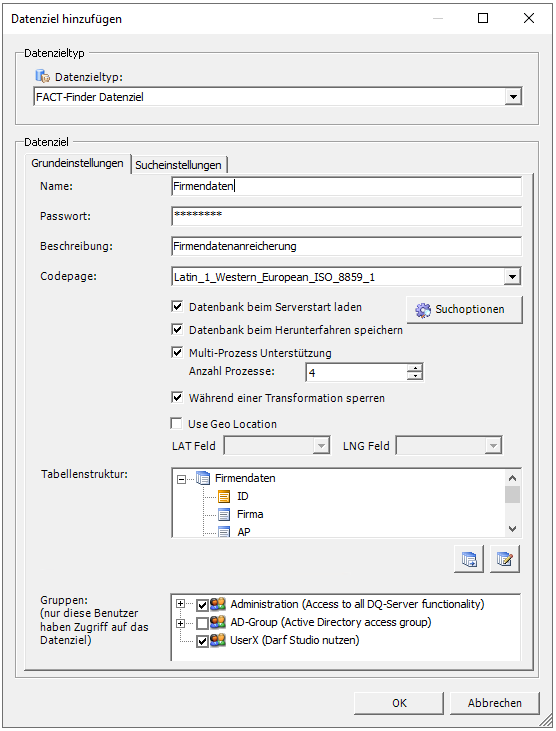Viewport: 556px width, 731px height.
Task: Expand the Administration group node
Action: tap(180, 604)
